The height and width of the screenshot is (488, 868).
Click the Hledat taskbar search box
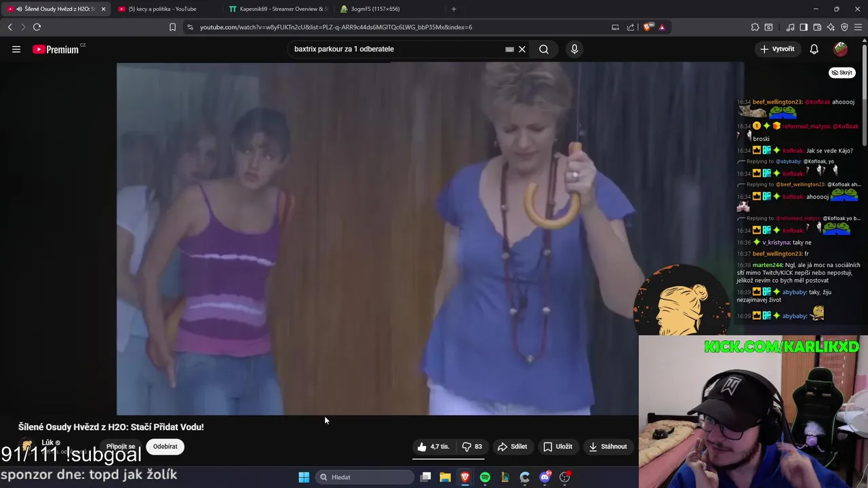(365, 477)
